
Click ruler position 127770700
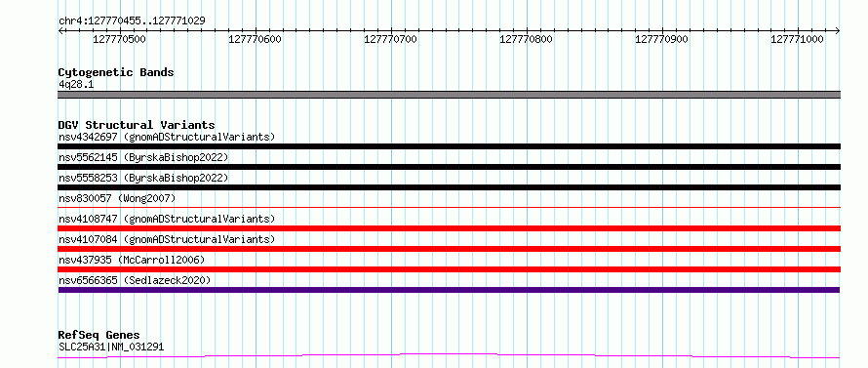tap(391, 39)
